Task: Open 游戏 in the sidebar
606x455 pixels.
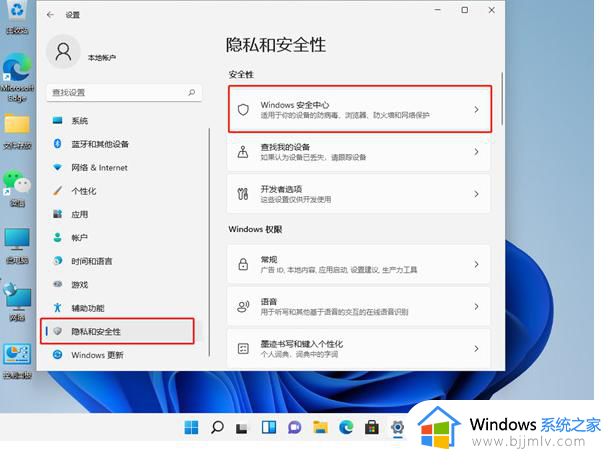Action: click(x=124, y=285)
